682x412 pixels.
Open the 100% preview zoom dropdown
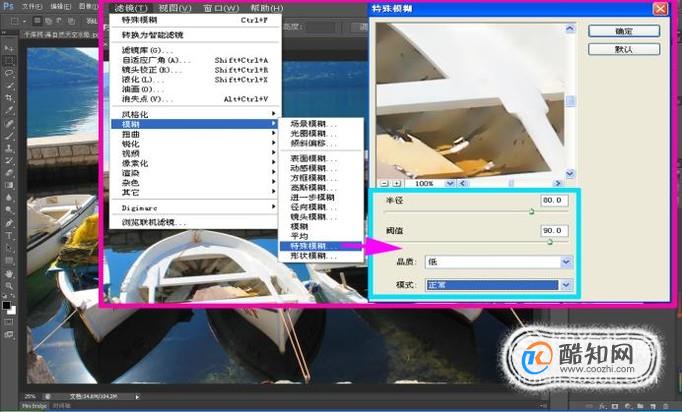click(x=450, y=184)
